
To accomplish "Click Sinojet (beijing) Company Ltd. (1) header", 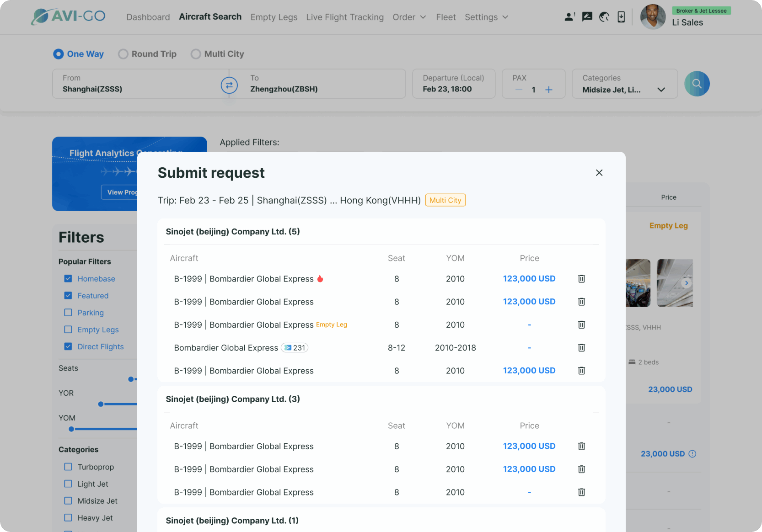I will pos(232,521).
